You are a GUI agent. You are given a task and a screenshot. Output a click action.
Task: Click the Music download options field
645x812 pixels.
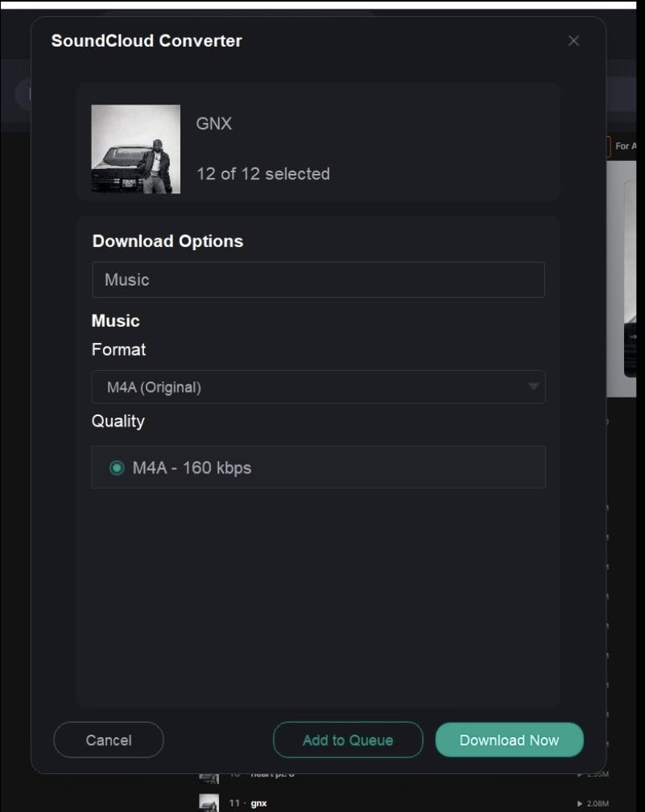(318, 279)
